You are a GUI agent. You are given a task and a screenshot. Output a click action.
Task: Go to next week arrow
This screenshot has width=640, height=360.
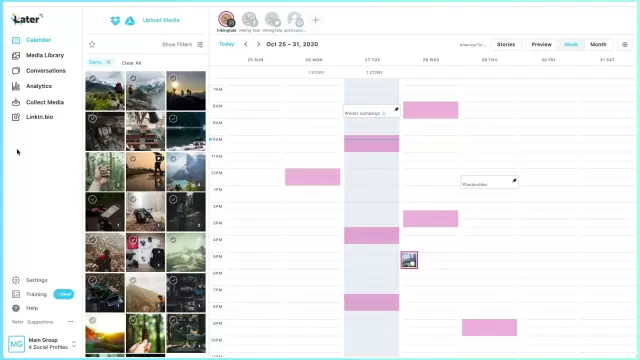pyautogui.click(x=258, y=44)
